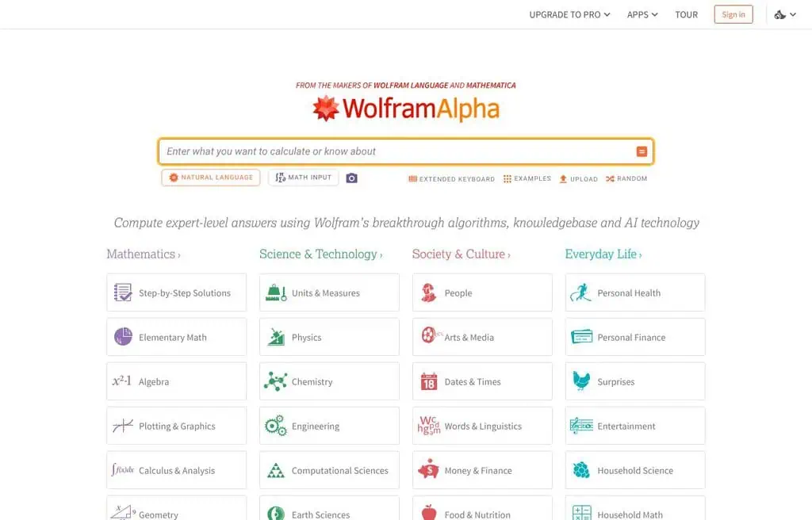Click the Chemistry molecule icon
The image size is (812, 520).
275,382
